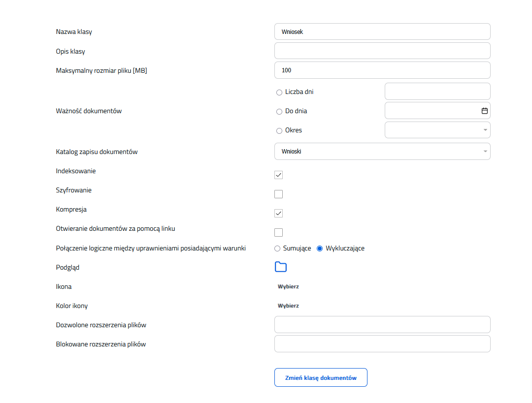
Task: Click the blue folder preview icon
Action: coord(280,267)
